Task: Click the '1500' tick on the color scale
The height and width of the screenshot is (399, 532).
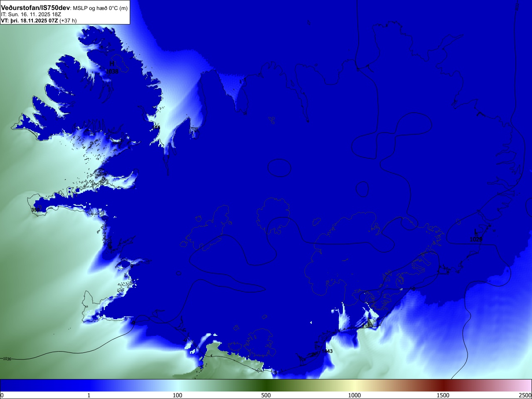Action: [443, 395]
